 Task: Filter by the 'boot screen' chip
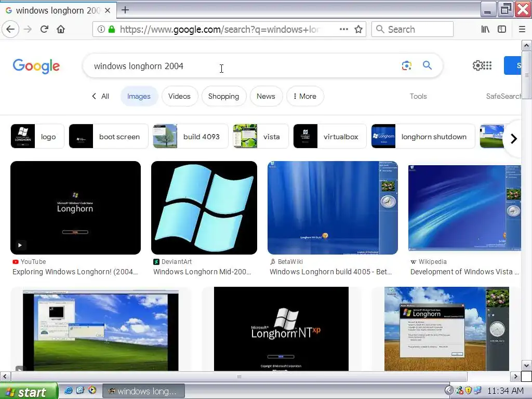tap(109, 136)
